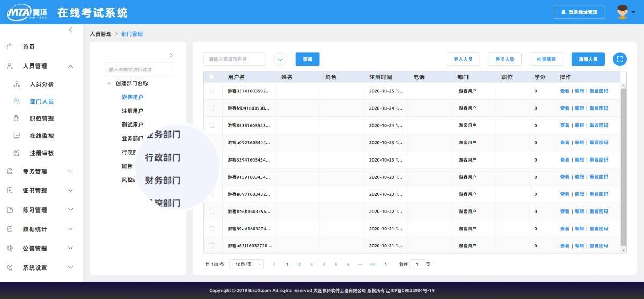Image resolution: width=644 pixels, height=299 pixels.
Task: Open the 部门人员 menu item
Action: tap(41, 101)
